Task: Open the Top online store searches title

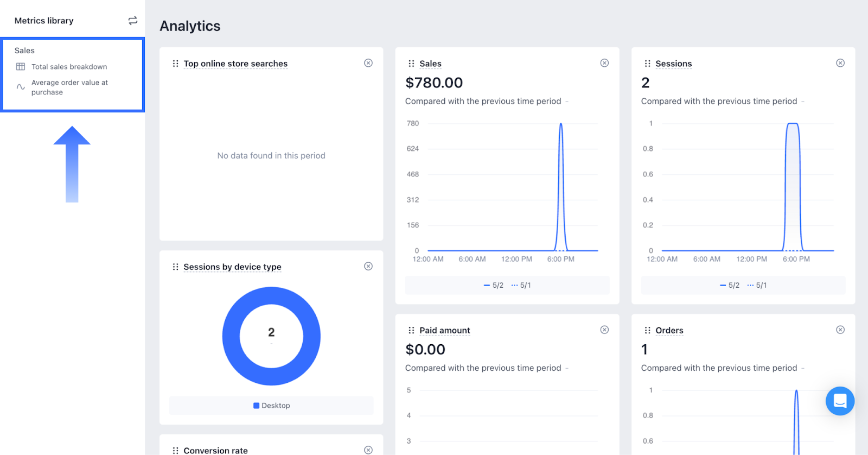Action: [x=235, y=64]
